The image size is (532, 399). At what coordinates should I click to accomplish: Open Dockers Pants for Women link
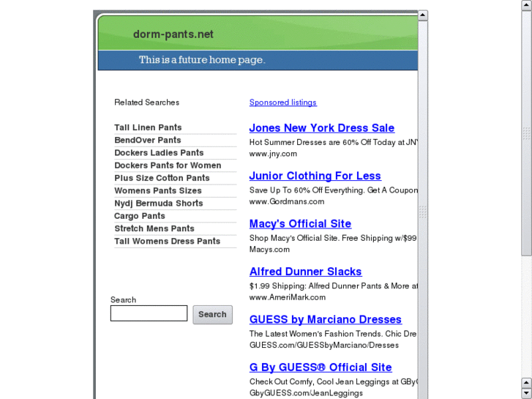tap(168, 165)
